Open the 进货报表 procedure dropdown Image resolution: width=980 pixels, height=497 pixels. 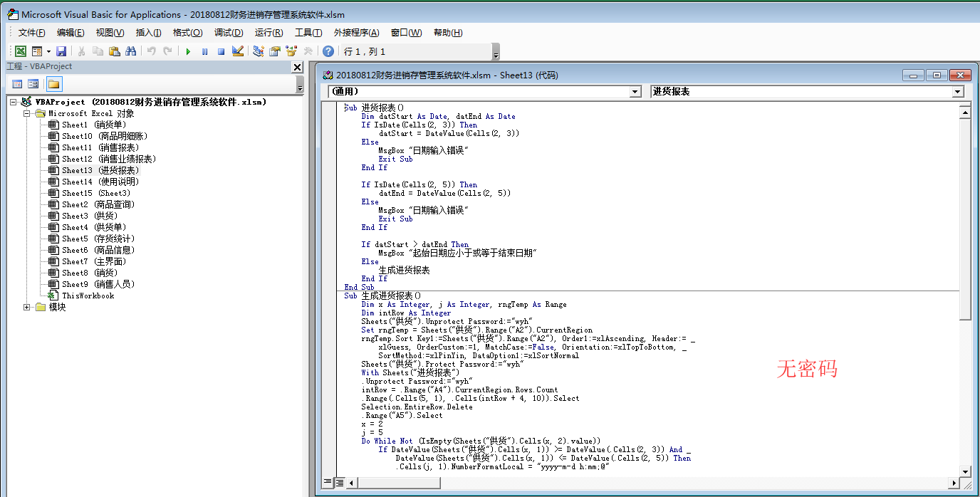coord(958,92)
